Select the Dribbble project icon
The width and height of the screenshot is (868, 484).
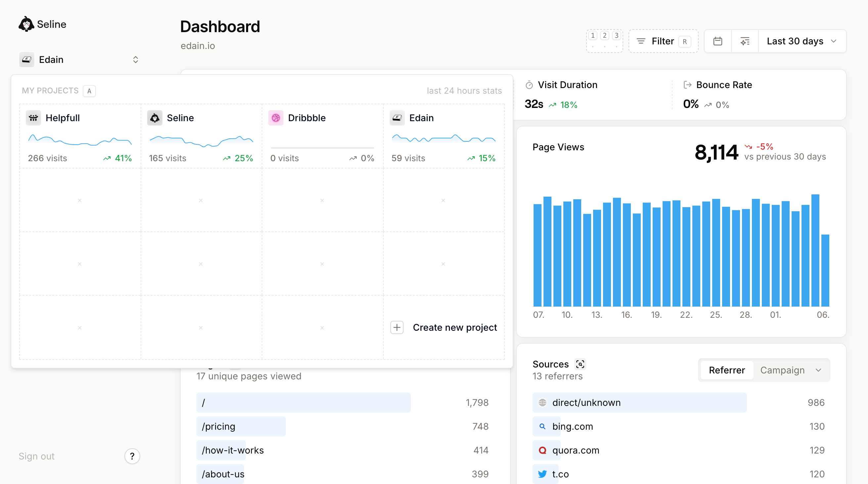pyautogui.click(x=276, y=118)
